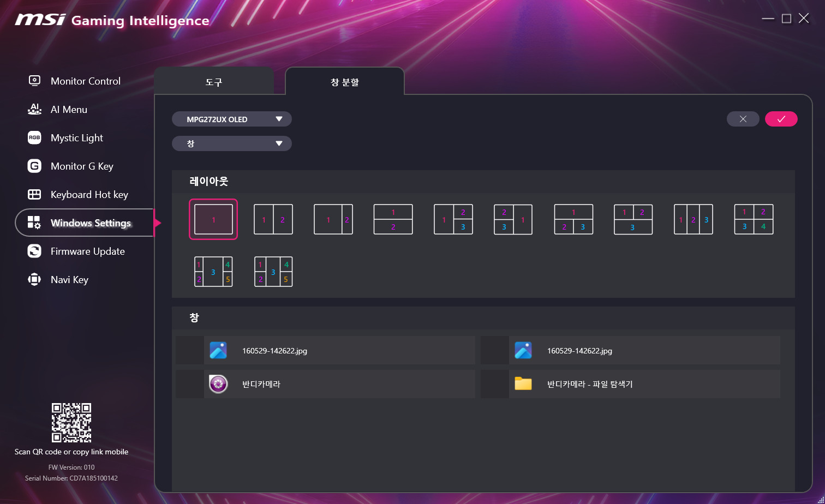Tick the slot box beside left 160529-142622.jpg

point(190,350)
